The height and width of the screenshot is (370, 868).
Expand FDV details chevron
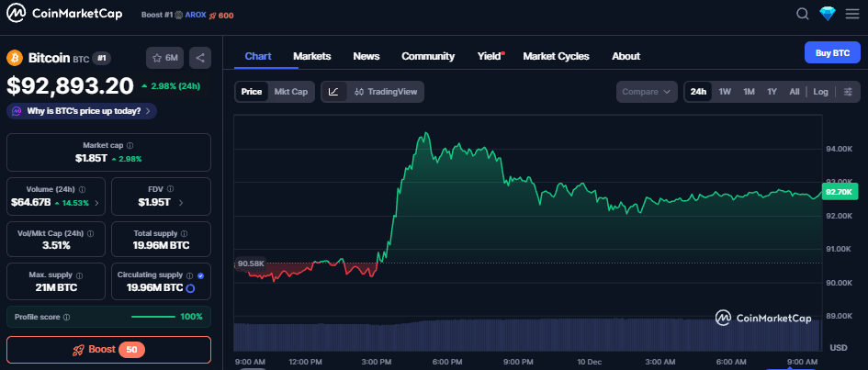(x=180, y=203)
